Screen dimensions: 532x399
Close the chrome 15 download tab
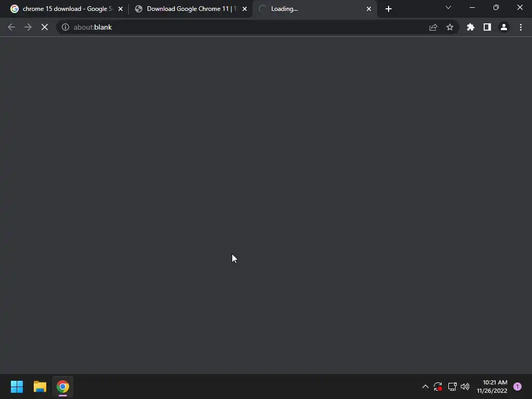(121, 9)
